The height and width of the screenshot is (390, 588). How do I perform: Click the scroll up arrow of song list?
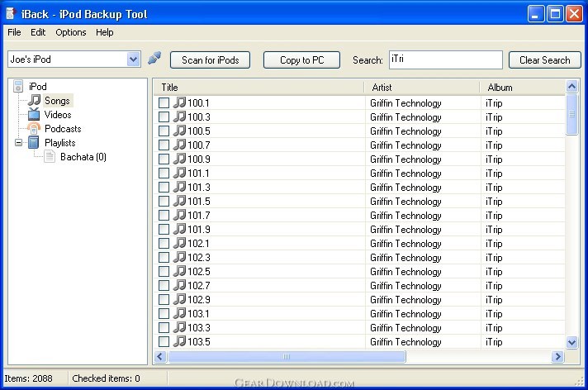tap(571, 87)
